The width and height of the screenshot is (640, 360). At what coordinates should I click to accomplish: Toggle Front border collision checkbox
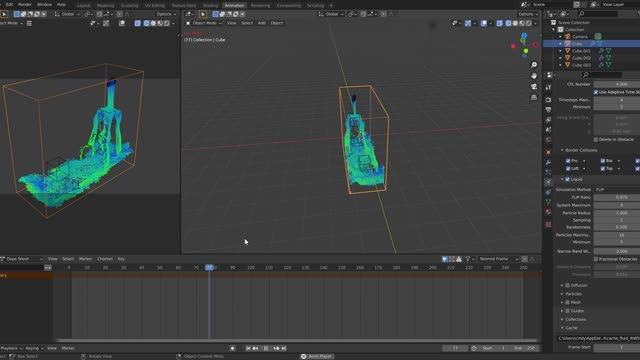(568, 161)
